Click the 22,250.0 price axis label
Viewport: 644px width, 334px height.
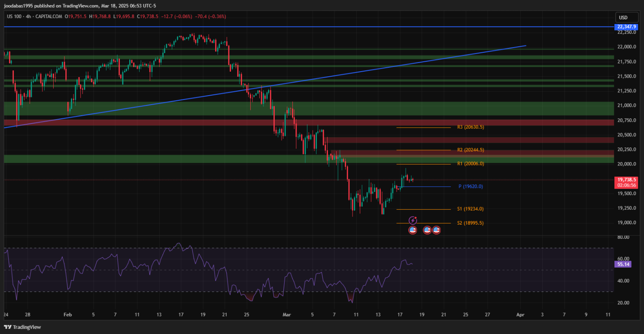[x=626, y=32]
